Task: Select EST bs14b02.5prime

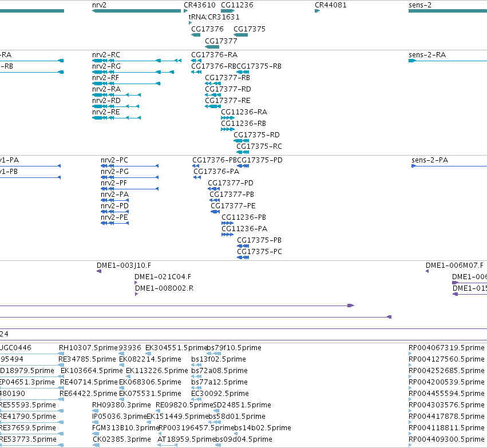Action: (263, 428)
